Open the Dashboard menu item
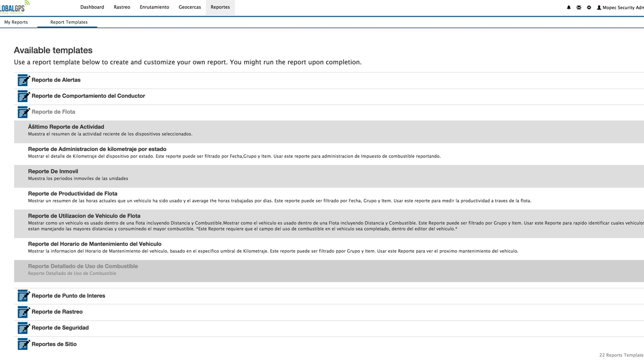 pyautogui.click(x=92, y=7)
